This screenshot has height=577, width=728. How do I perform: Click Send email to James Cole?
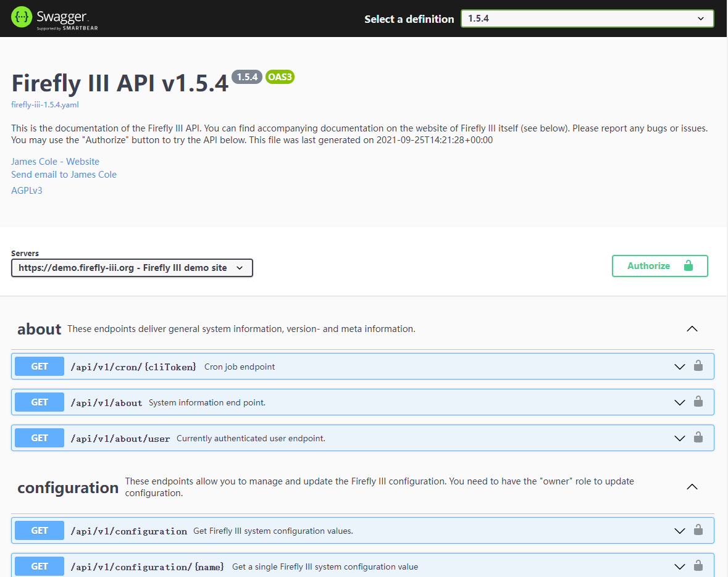click(x=64, y=175)
